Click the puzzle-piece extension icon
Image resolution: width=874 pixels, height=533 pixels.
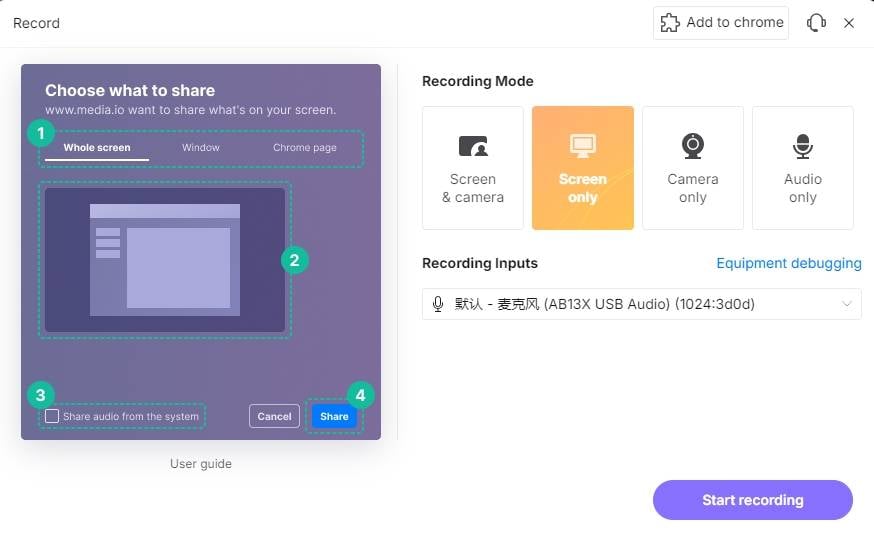[x=669, y=23]
